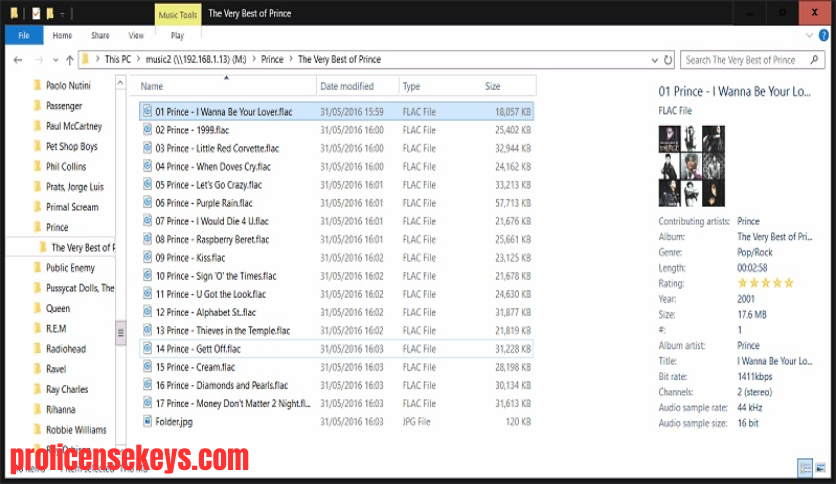Click the Forward navigation arrow
The image size is (836, 484).
(x=39, y=60)
